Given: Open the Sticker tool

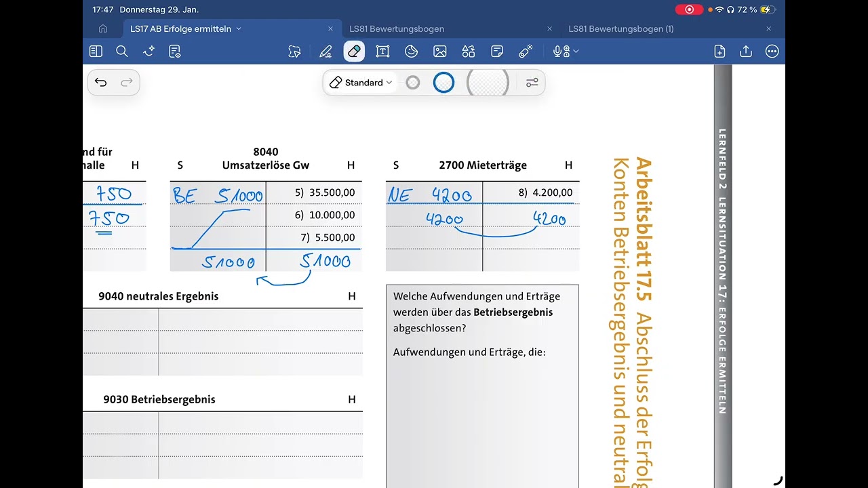Looking at the screenshot, I should (411, 52).
